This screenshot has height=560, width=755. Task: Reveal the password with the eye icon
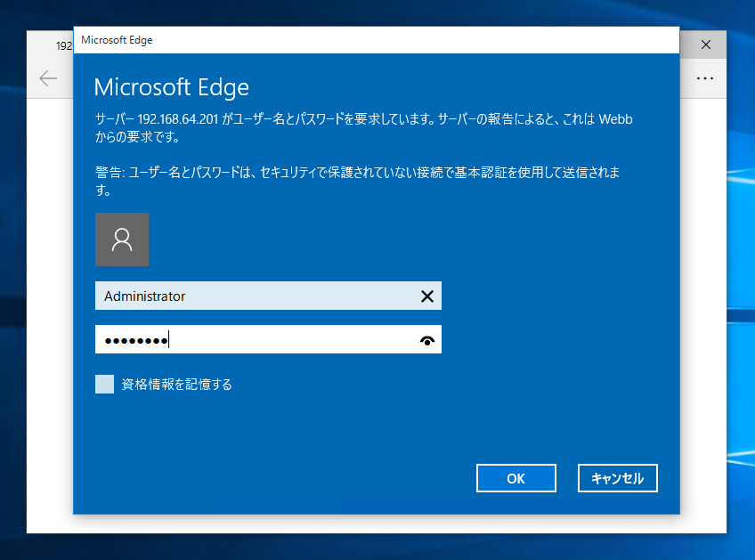[427, 340]
